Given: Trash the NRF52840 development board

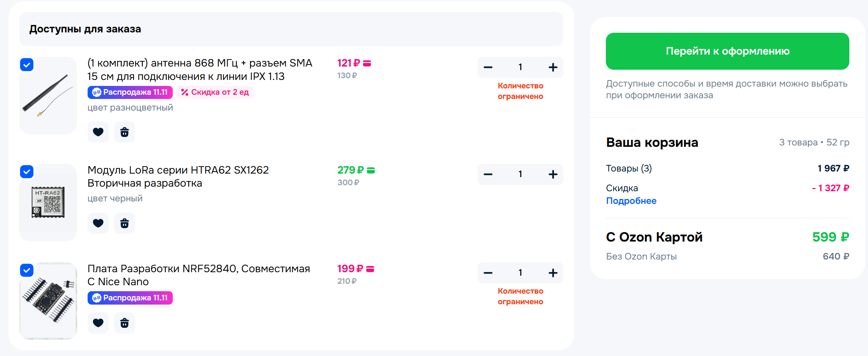Looking at the screenshot, I should pyautogui.click(x=125, y=323).
